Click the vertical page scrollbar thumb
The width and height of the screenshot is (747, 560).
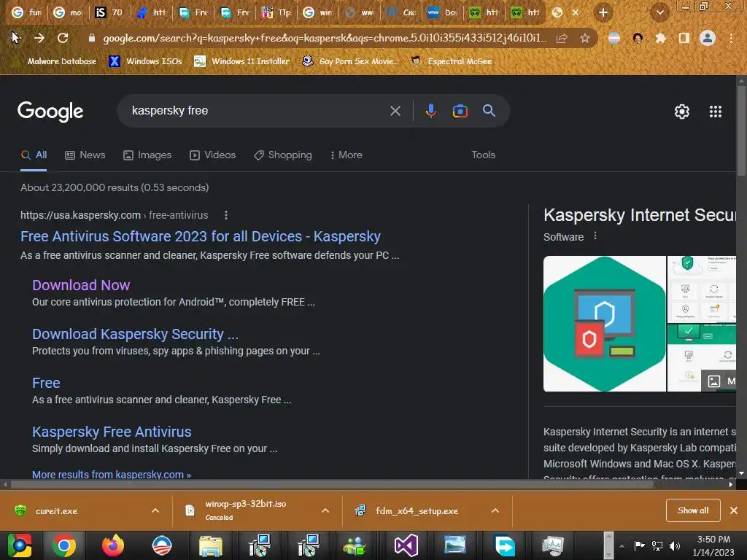coord(741,132)
